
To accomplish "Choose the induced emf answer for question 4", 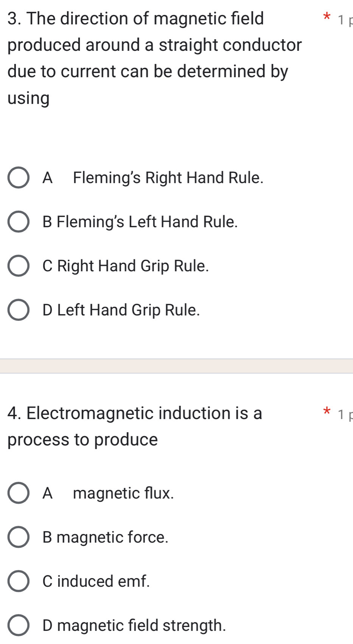I will (20, 581).
